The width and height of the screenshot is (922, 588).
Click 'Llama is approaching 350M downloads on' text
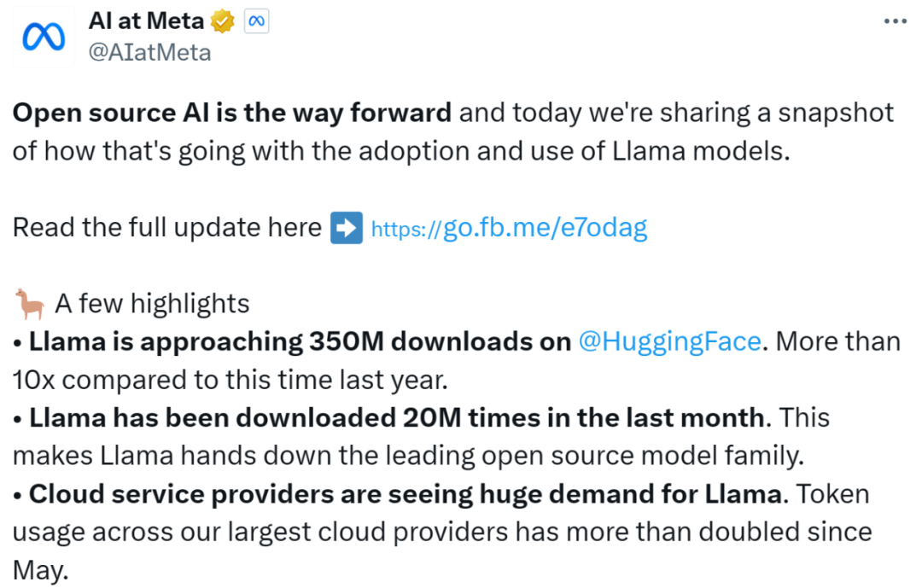tap(300, 342)
